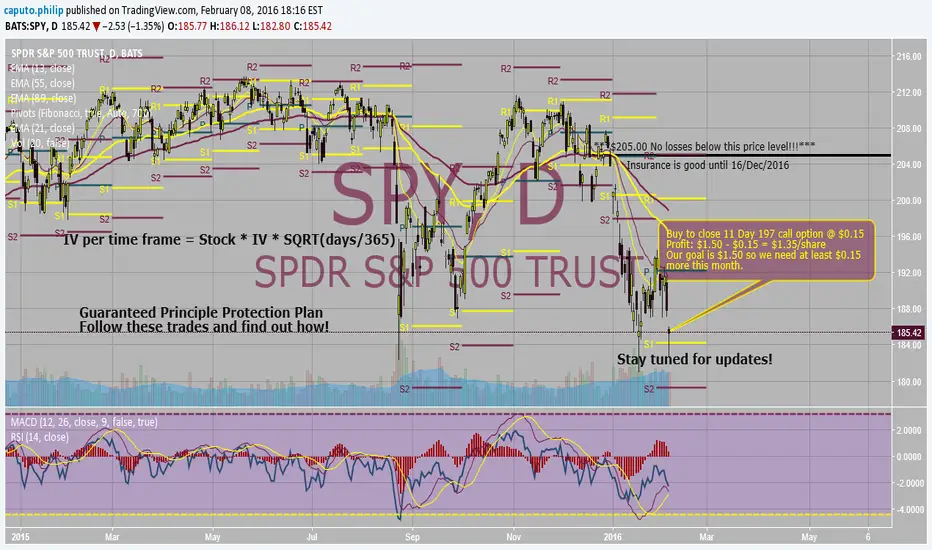Click the 196.00 price axis label
The width and height of the screenshot is (932, 550).
click(909, 237)
